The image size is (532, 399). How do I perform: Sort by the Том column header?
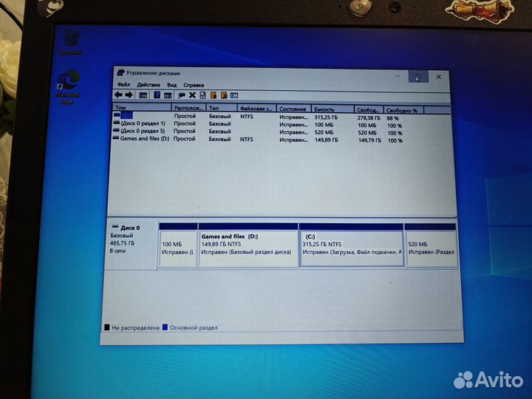click(x=142, y=107)
